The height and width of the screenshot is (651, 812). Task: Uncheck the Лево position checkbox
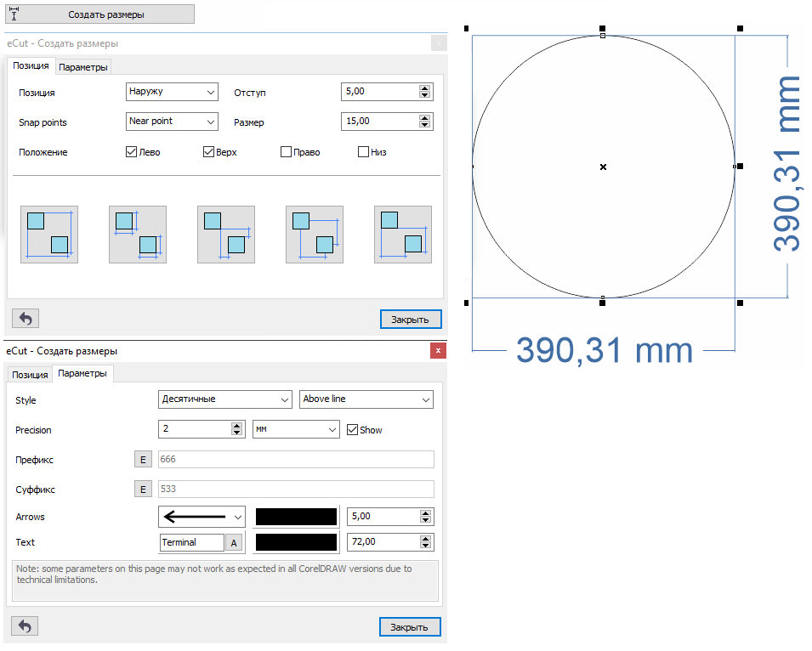click(132, 152)
